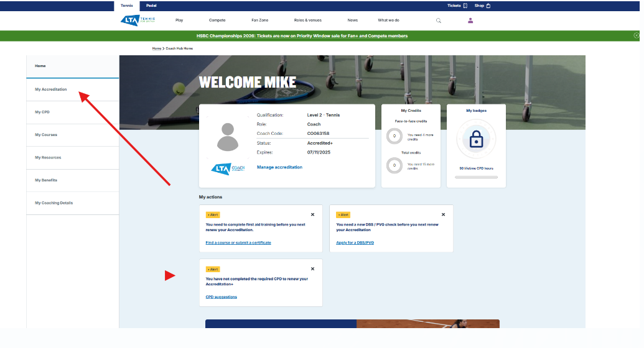This screenshot has height=348, width=644.
Task: Expand the What we do menu
Action: click(x=388, y=21)
